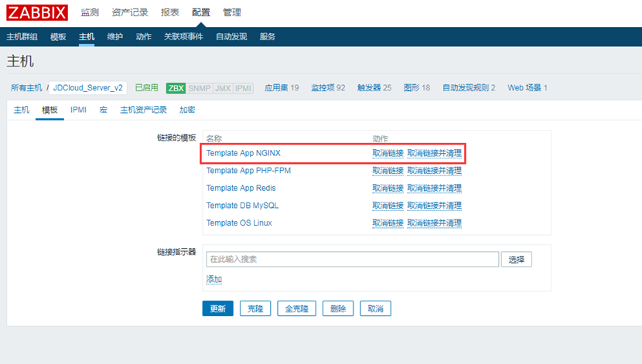Click the 动作 column header text
642x364 pixels.
click(380, 138)
